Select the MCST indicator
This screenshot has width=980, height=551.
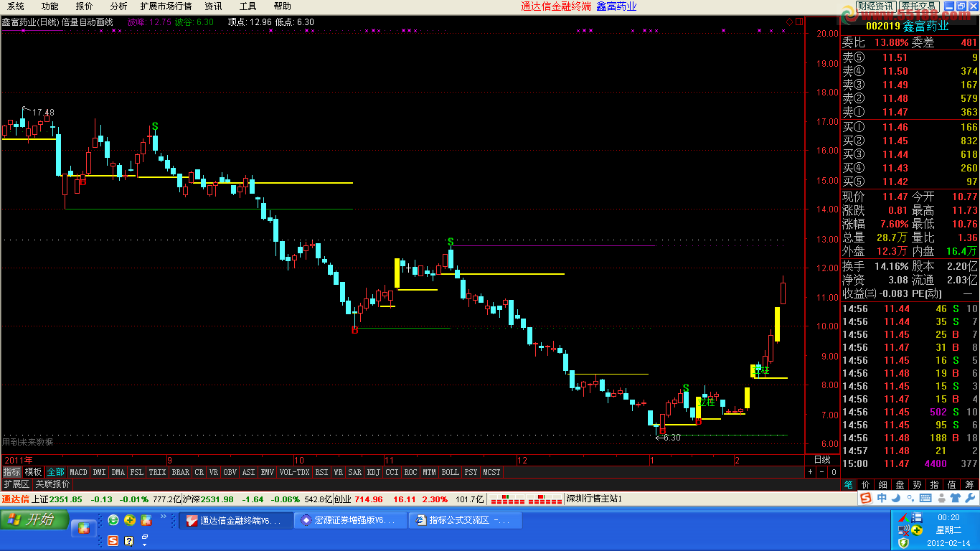pyautogui.click(x=491, y=472)
